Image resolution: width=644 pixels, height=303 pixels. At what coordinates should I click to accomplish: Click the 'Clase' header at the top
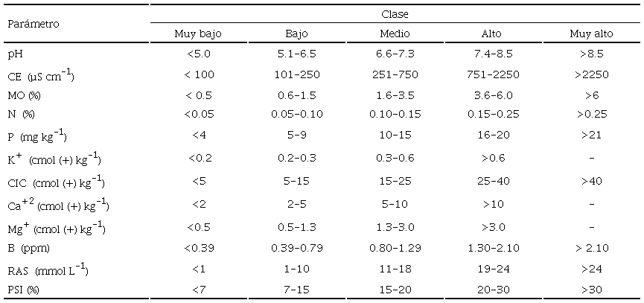[x=395, y=13]
